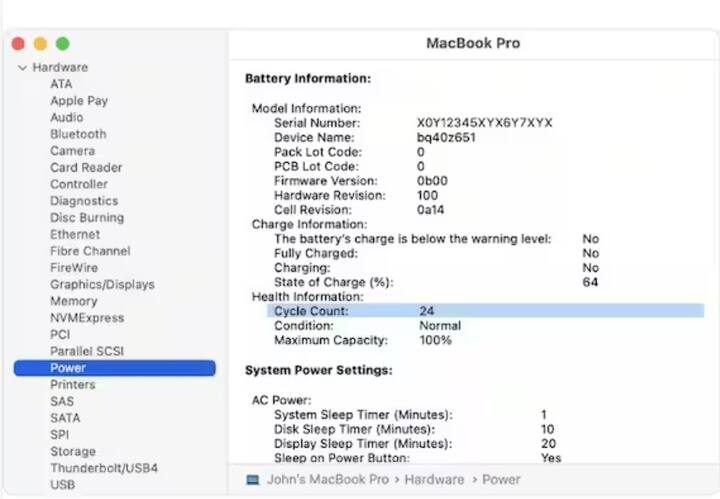Select Camera in the sidebar
The width and height of the screenshot is (720, 499).
point(73,151)
